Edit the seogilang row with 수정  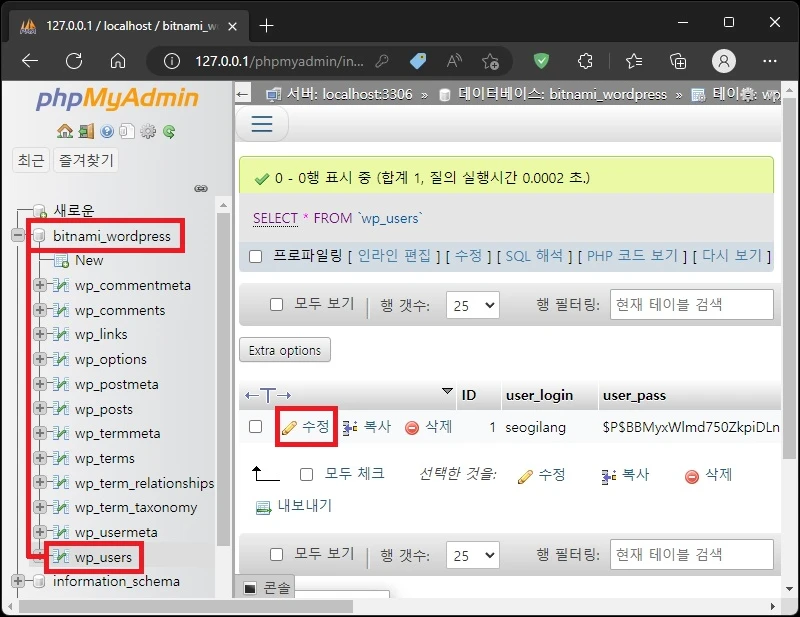[306, 427]
